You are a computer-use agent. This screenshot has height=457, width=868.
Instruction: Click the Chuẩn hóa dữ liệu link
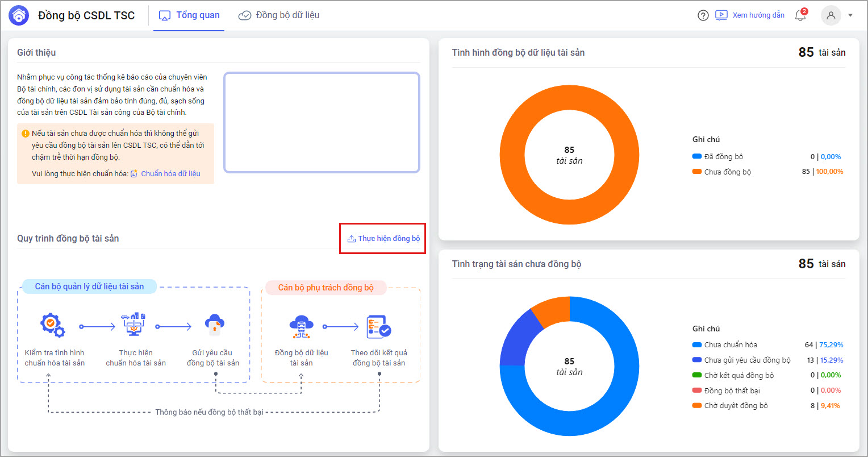click(x=170, y=174)
